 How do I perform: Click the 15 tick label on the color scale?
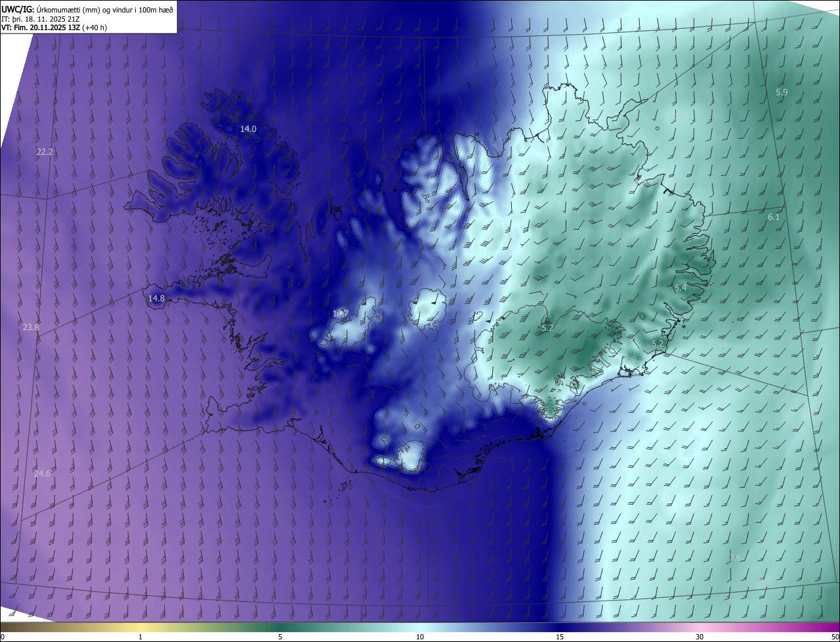coord(560,637)
